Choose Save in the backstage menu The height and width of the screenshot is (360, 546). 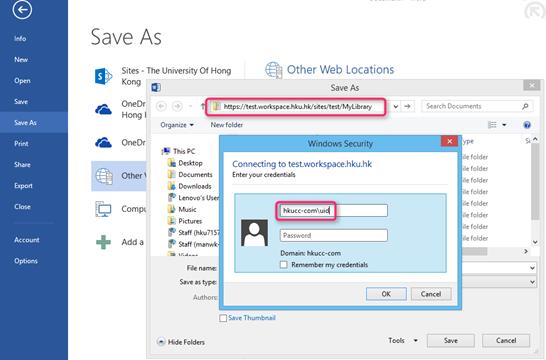pos(21,102)
